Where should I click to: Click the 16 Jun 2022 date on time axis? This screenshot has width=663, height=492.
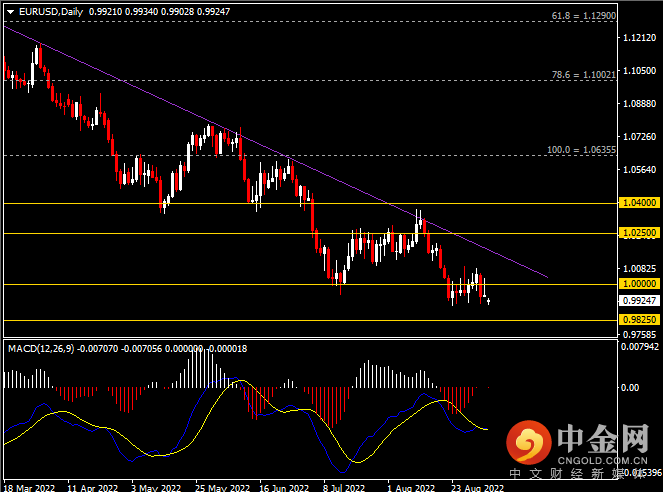pos(284,488)
